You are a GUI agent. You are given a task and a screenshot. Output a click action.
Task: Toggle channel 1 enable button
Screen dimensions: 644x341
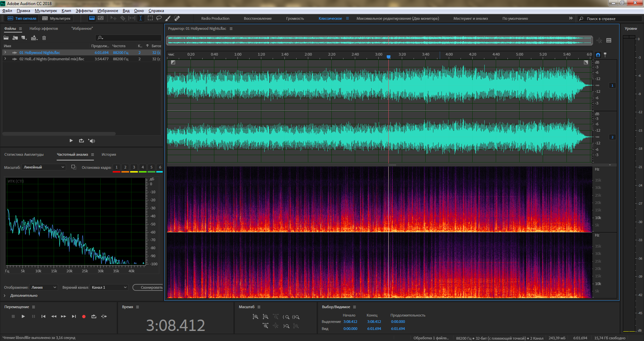click(x=612, y=85)
